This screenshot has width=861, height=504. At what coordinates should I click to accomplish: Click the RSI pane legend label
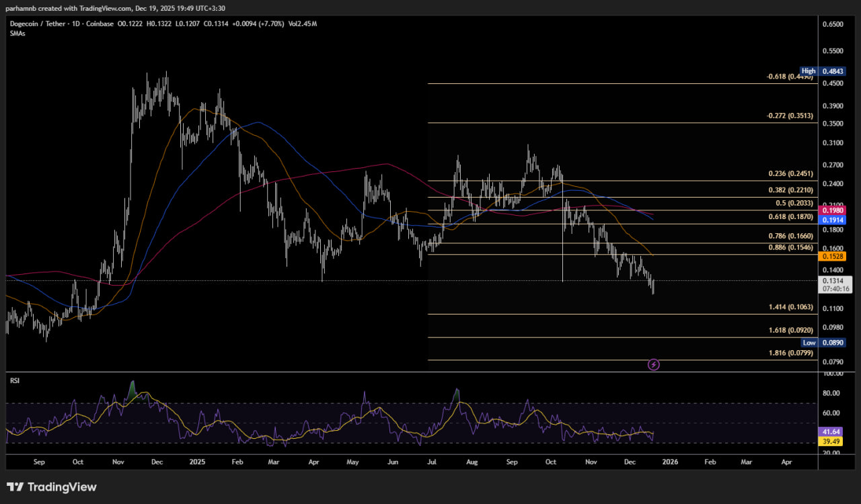pyautogui.click(x=15, y=380)
